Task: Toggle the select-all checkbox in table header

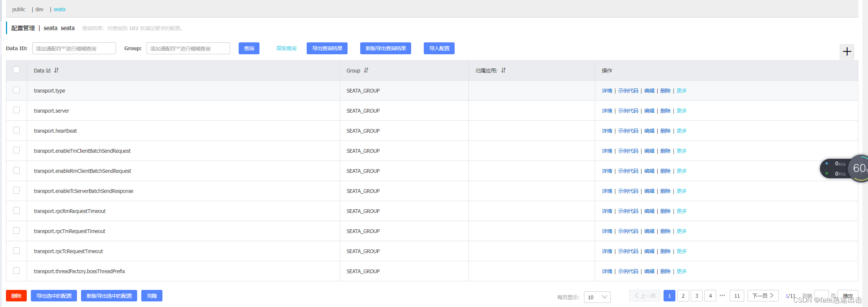Action: tap(16, 70)
